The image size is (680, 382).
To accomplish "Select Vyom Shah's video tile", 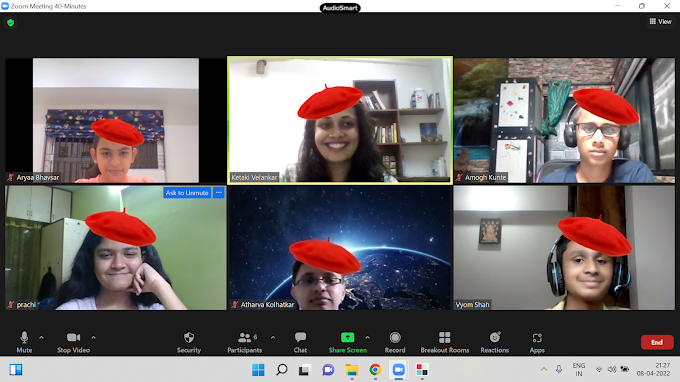I will (x=564, y=248).
